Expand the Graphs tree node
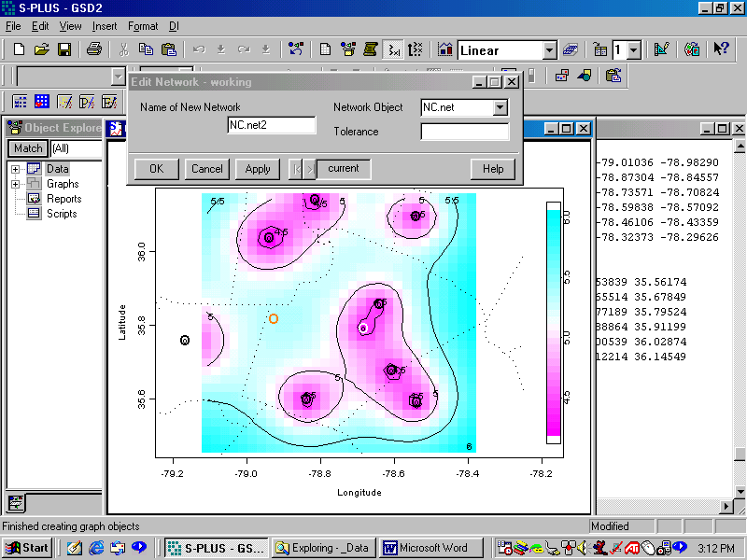This screenshot has height=560, width=747. [16, 184]
